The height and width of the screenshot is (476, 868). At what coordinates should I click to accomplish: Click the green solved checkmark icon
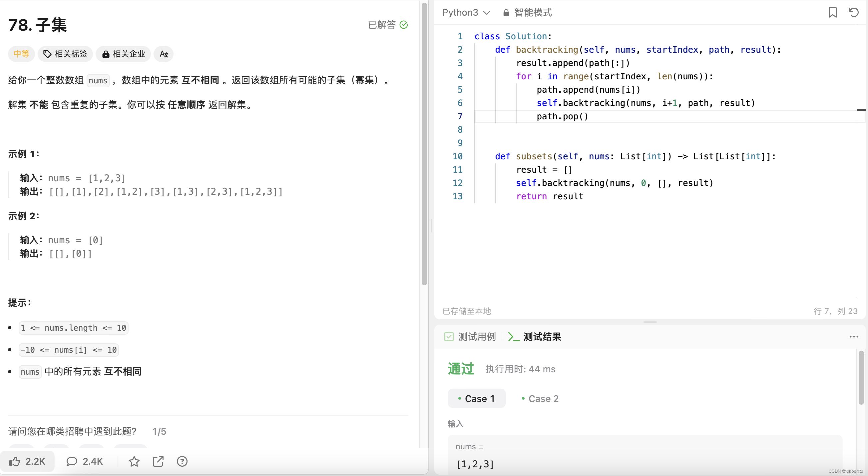click(x=404, y=25)
